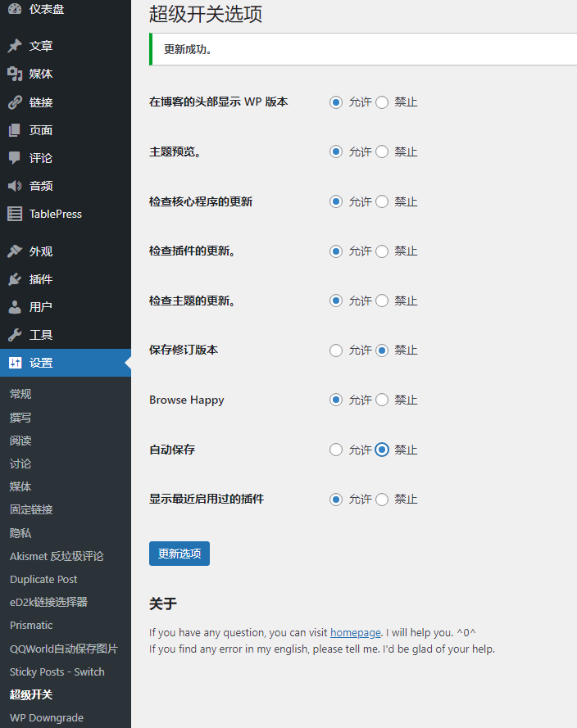The height and width of the screenshot is (728, 577).
Task: Click the 页面 pages icon
Action: tap(15, 130)
